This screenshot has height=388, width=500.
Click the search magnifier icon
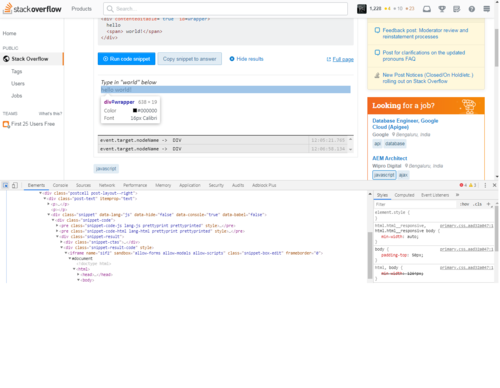point(110,9)
